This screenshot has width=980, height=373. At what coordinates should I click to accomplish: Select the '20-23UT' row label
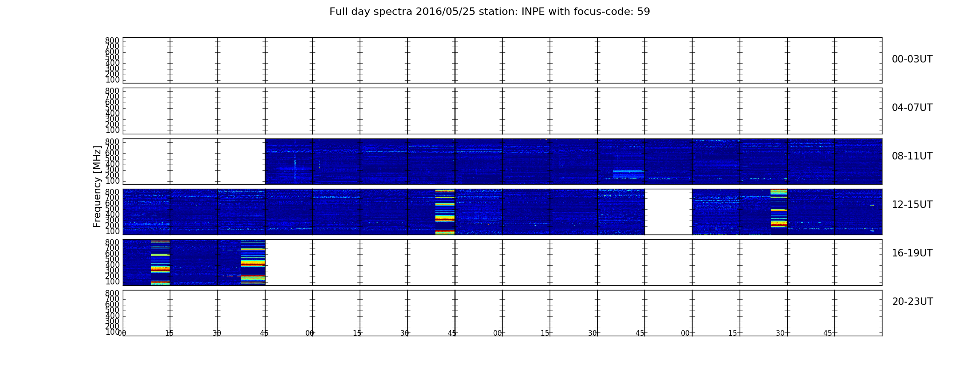[x=912, y=302]
